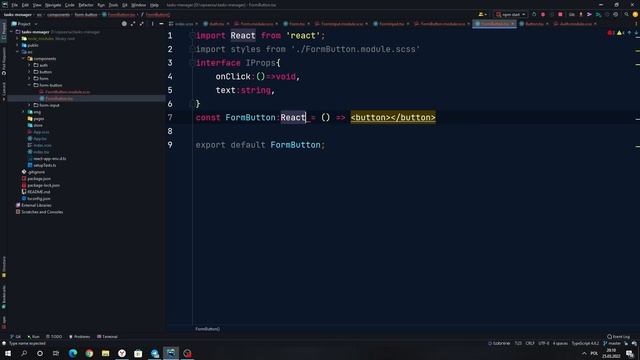
Task: Open the user account icon in toolbar
Action: (482, 14)
